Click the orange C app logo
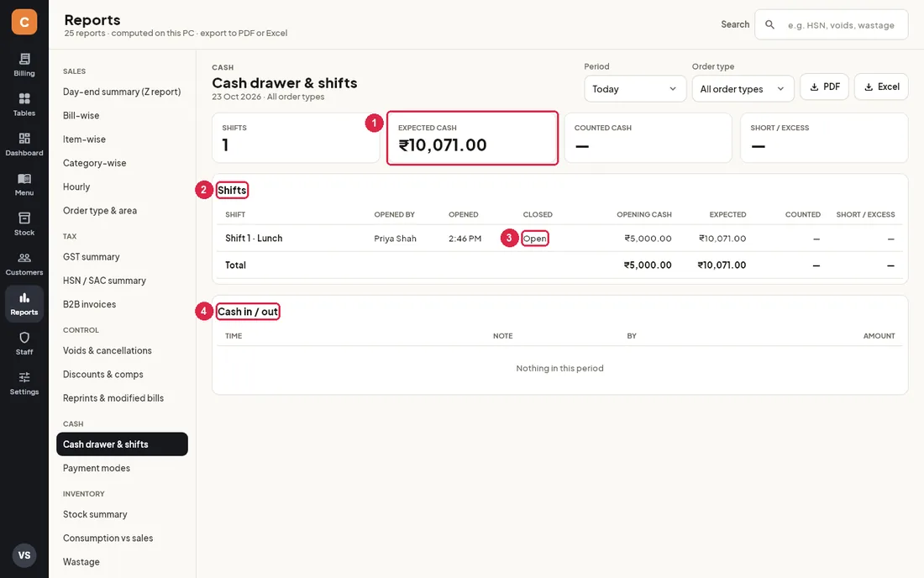Screen dimensions: 924x578 pyautogui.click(x=24, y=22)
